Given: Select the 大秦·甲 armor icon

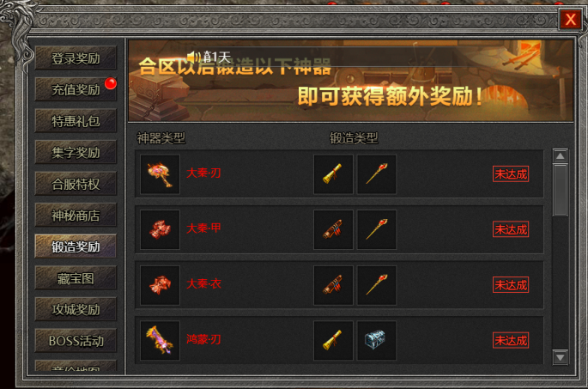Looking at the screenshot, I should click(x=161, y=229).
